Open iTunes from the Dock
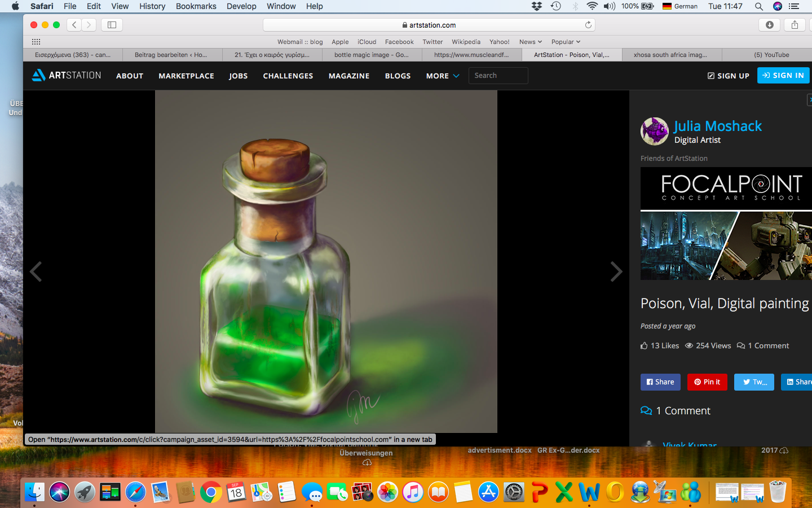812x508 pixels. pyautogui.click(x=413, y=492)
